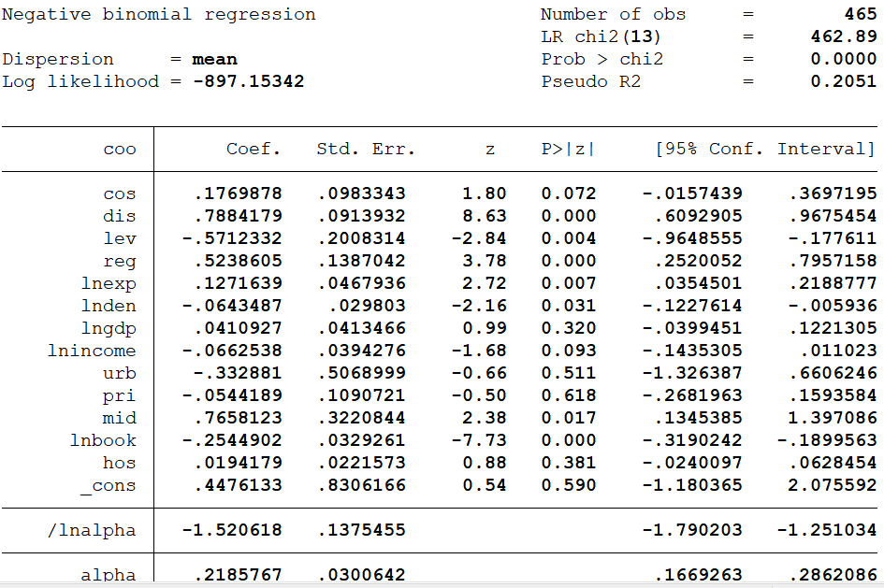This screenshot has height=588, width=884.
Task: Click the dependent variable header 'coo'
Action: [x=120, y=150]
